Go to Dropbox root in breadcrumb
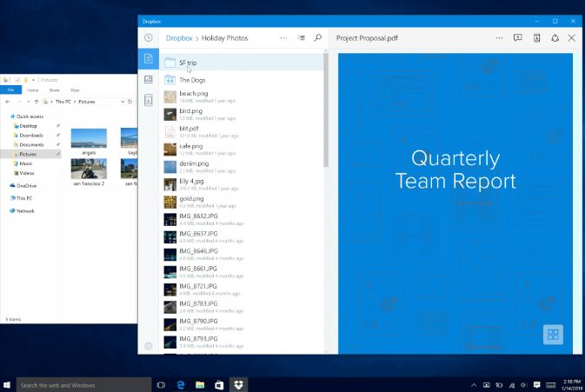Image resolution: width=585 pixels, height=392 pixels. tap(179, 38)
